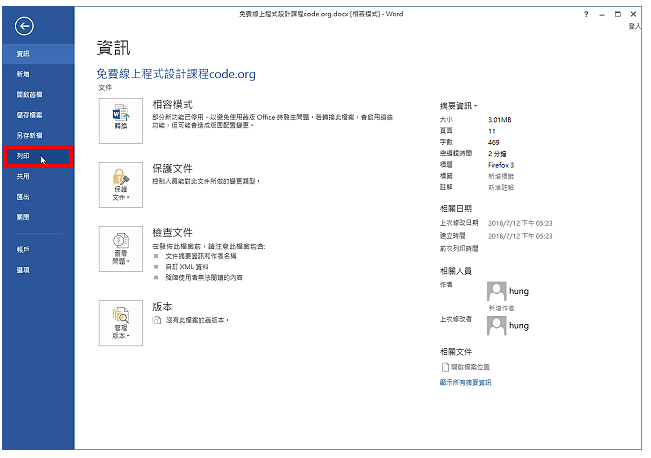Click the 新增作者 add author field
This screenshot has height=458, width=651.
click(x=502, y=308)
